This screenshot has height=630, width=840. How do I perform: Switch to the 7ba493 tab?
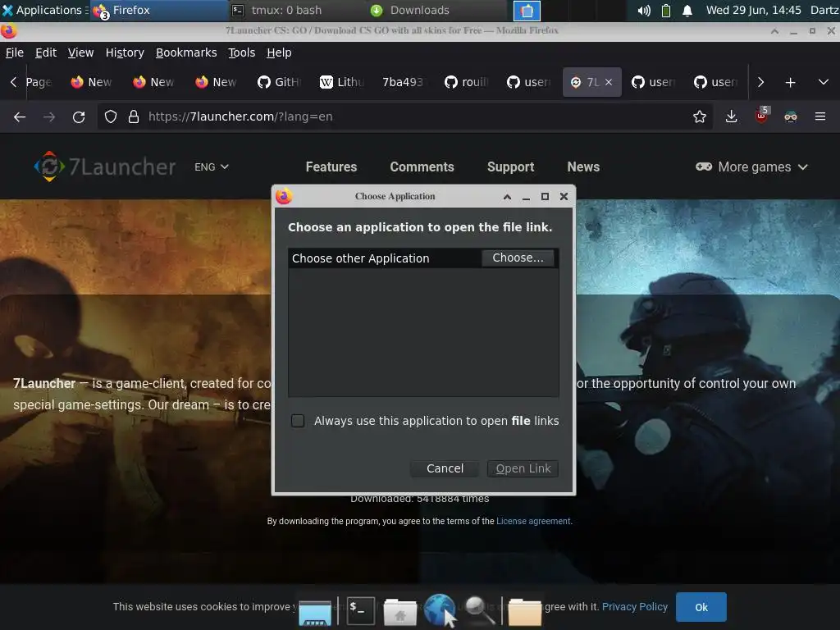coord(403,82)
